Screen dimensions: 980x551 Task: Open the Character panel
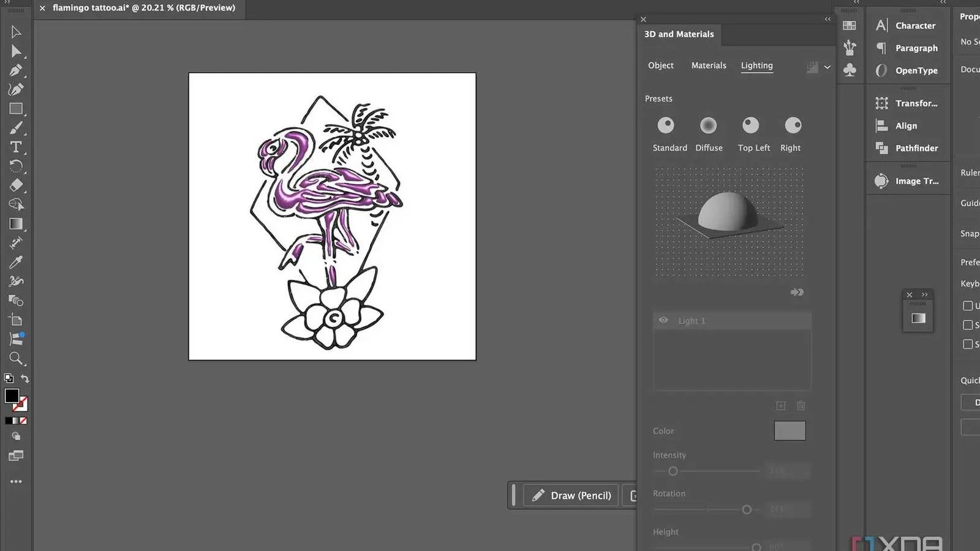point(908,26)
